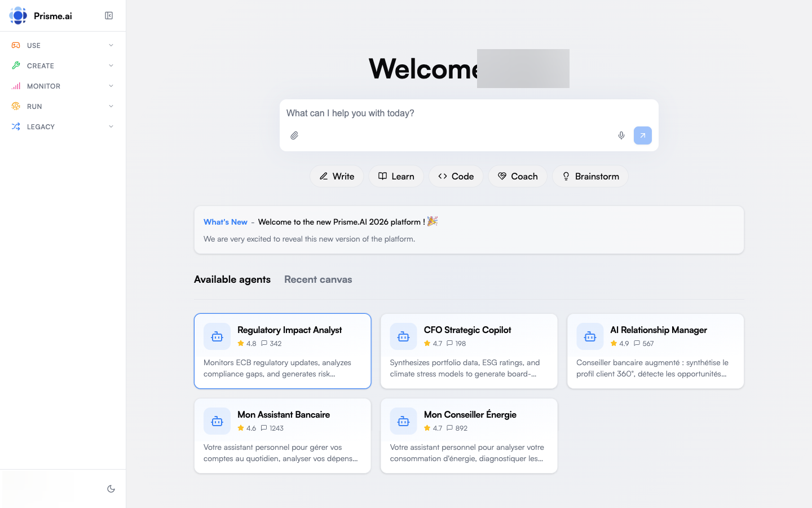Click the CREATE wrench icon

[x=16, y=65]
